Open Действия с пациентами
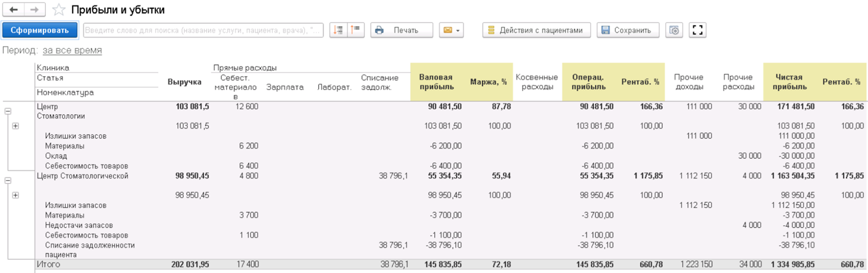Image resolution: width=868 pixels, height=273 pixels. [536, 30]
